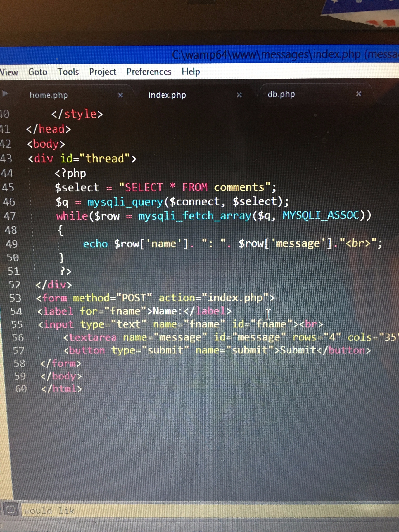399x532 pixels.
Task: Close the index.php tab
Action: tap(239, 95)
